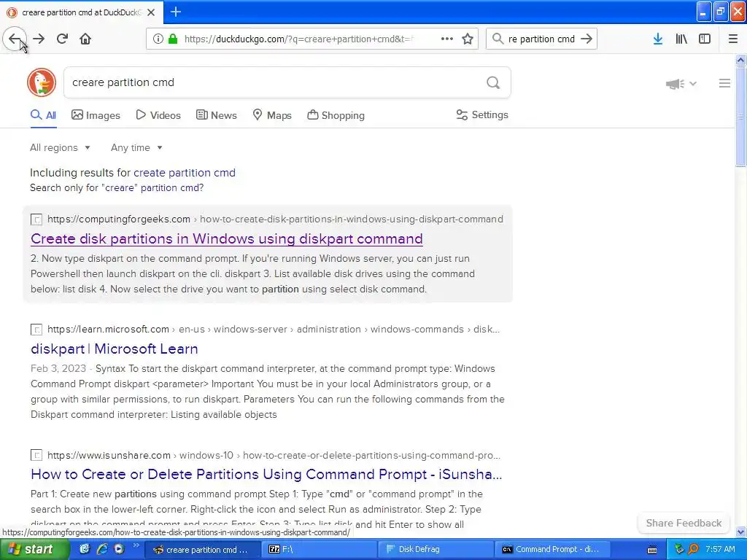Click the 7:57 AM clock
The height and width of the screenshot is (560, 747).
point(720,549)
